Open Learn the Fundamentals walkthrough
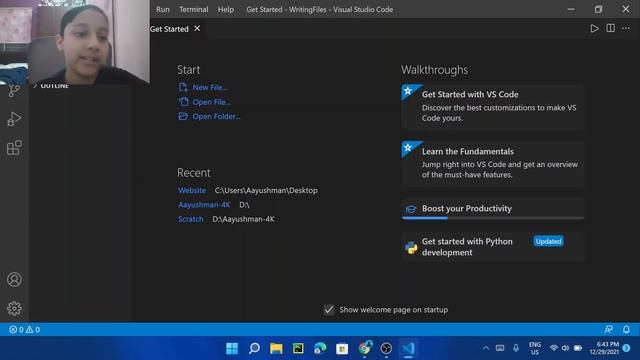Screen dimensions: 640x360 [x=493, y=164]
